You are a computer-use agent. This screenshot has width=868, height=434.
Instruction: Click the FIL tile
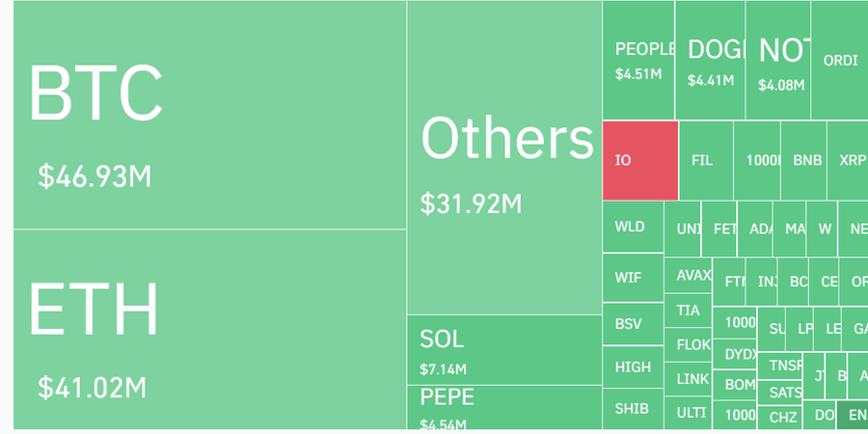[706, 160]
